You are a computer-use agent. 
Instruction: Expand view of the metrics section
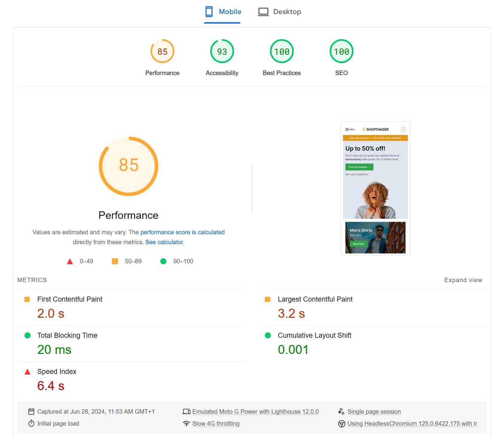tap(463, 280)
